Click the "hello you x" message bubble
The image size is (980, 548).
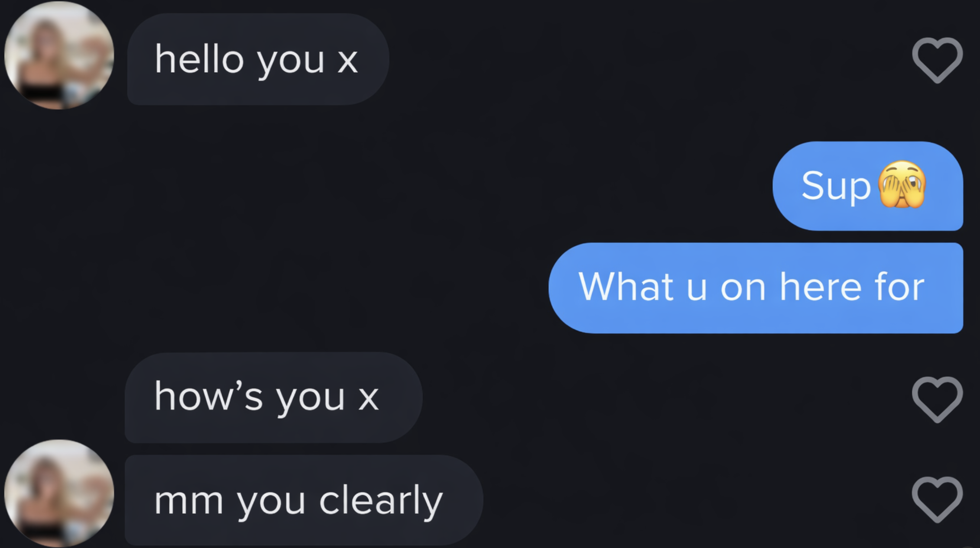point(257,61)
